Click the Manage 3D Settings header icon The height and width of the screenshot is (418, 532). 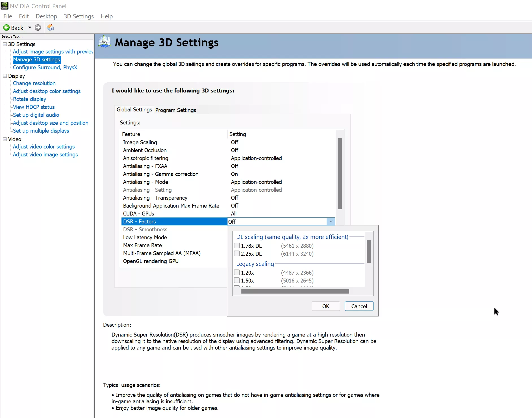pyautogui.click(x=105, y=42)
